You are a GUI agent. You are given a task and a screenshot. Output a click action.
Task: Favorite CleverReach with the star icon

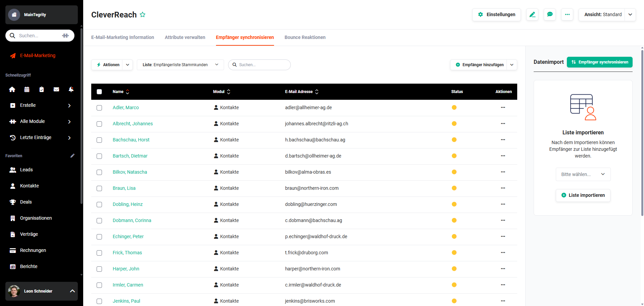click(143, 15)
